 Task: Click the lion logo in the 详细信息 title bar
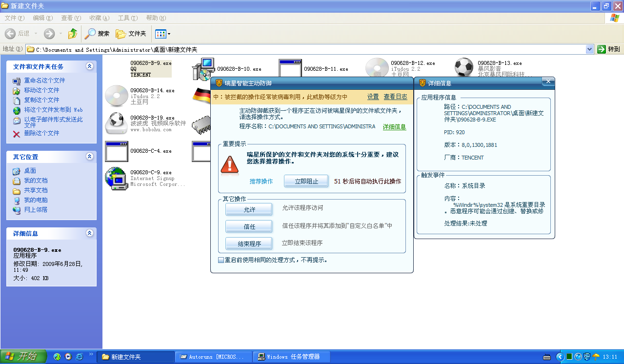[423, 83]
